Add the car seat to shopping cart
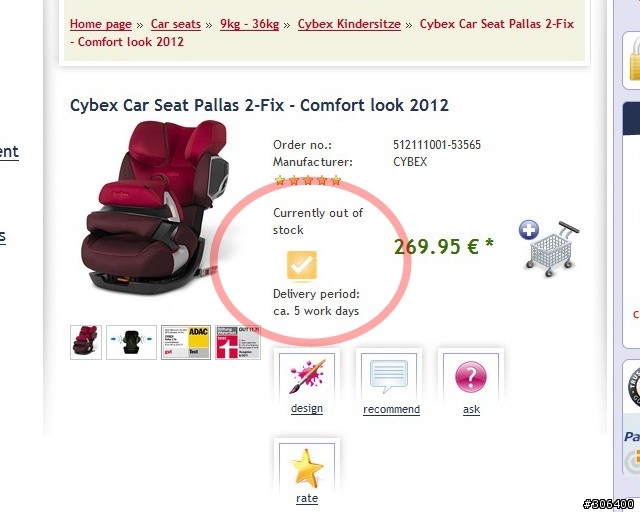 point(549,249)
